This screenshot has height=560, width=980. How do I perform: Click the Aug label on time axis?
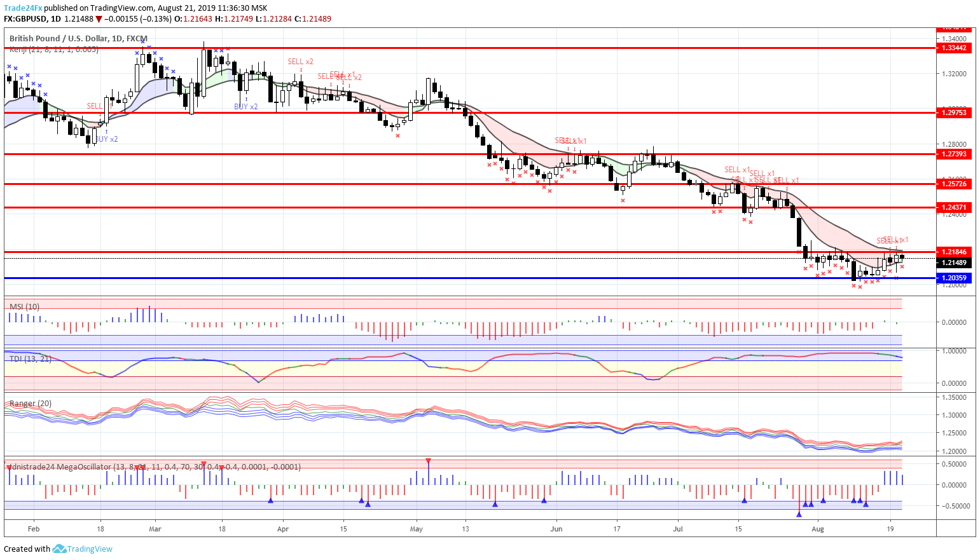[818, 528]
